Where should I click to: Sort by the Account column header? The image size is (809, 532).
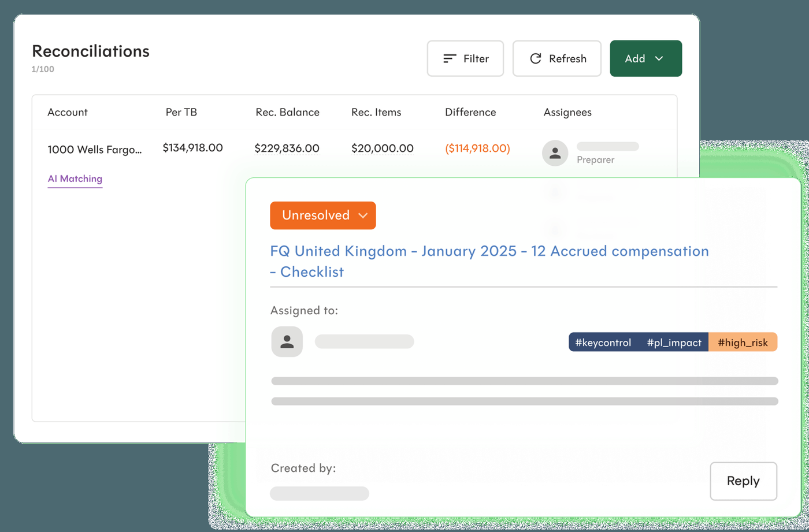pos(68,112)
